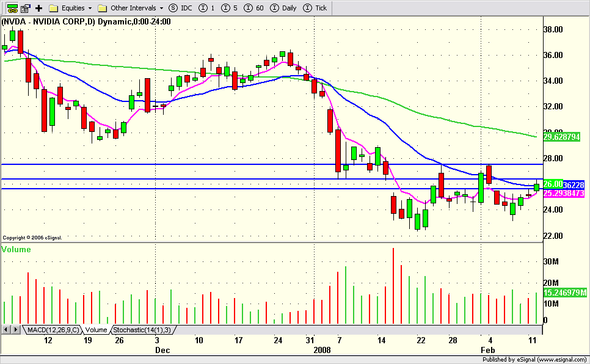
Task: Switch to the Tick interval
Action: click(x=315, y=8)
